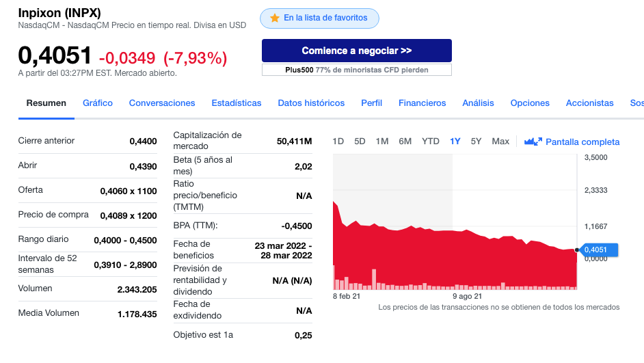Select 6M chart range
The height and width of the screenshot is (363, 644).
[x=405, y=142]
